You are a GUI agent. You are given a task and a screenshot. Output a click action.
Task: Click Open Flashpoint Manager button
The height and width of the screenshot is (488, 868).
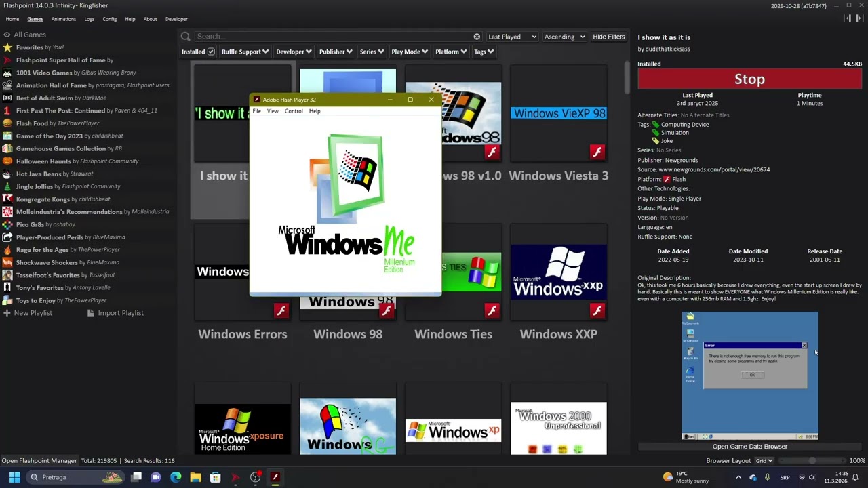39,461
